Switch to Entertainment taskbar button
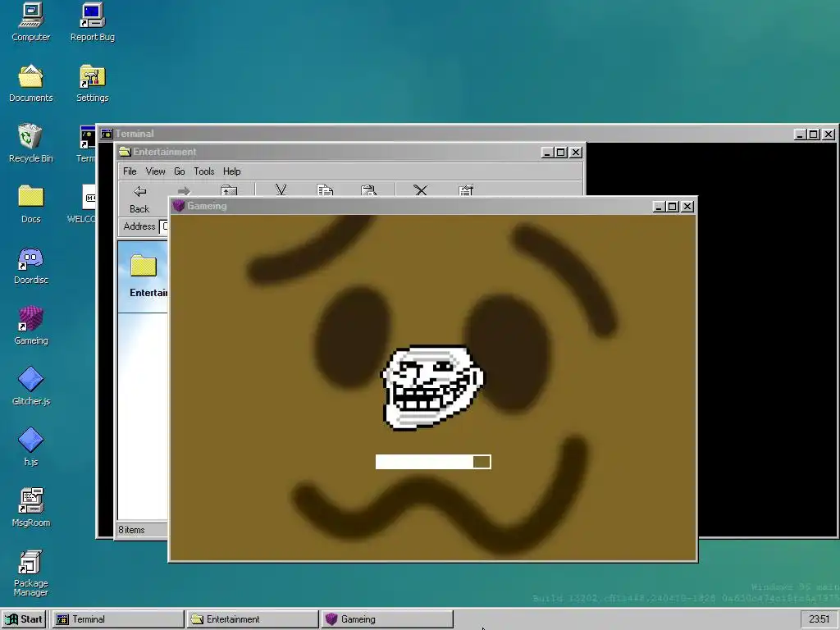Image resolution: width=840 pixels, height=630 pixels. click(253, 619)
